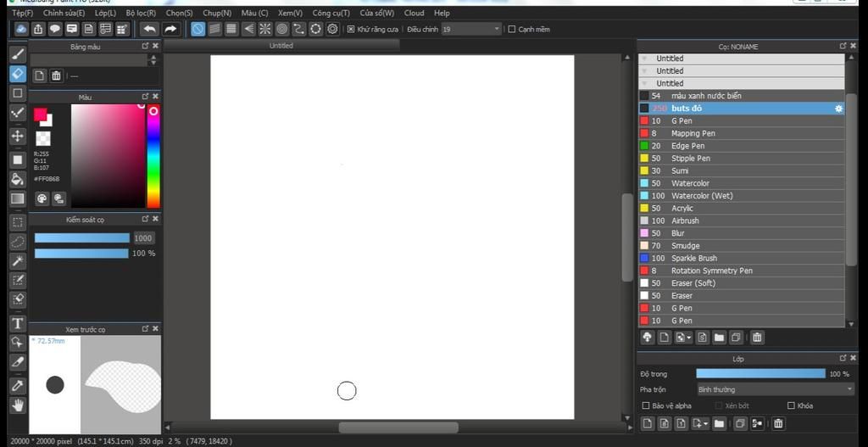Select the Eraser (Soft) brush
Viewport: 868px width, 447px height.
pos(741,283)
